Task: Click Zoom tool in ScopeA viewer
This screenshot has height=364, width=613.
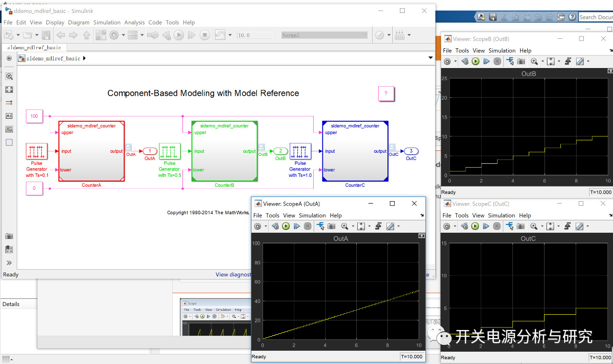Action: (345, 226)
